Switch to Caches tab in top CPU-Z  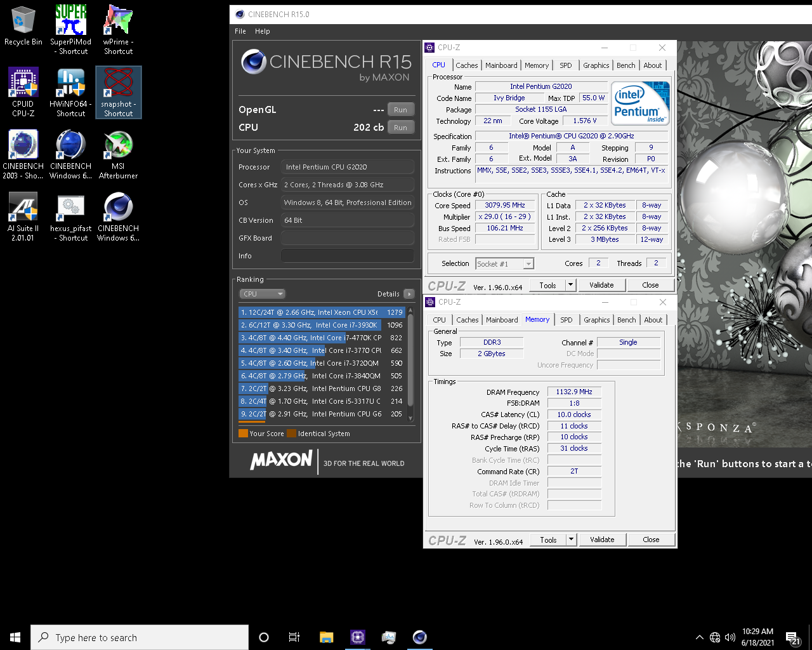pos(467,65)
